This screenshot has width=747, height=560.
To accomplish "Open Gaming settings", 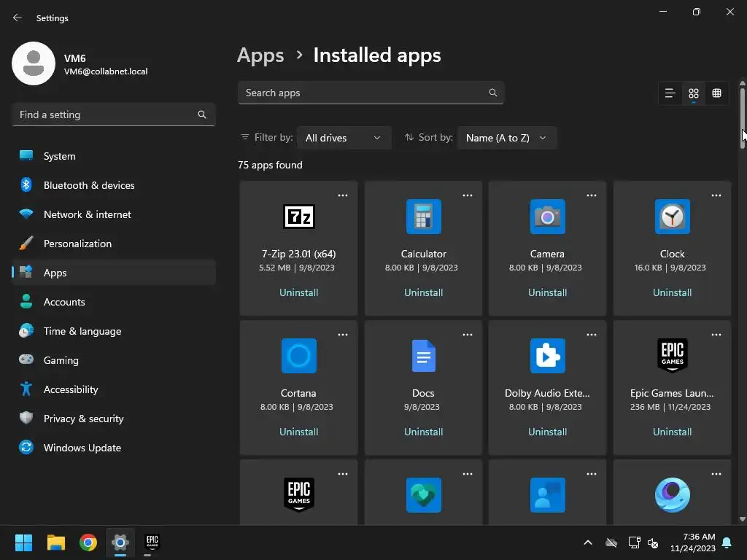I will pos(113,360).
